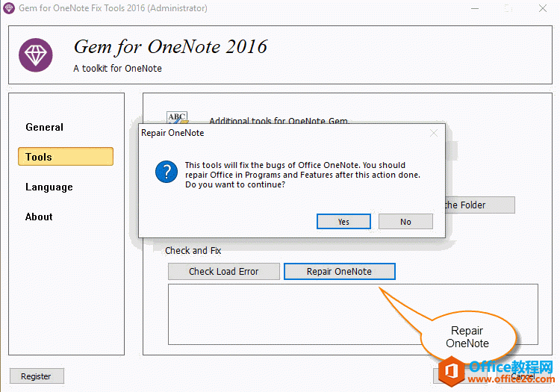Open the About tab

click(x=39, y=217)
